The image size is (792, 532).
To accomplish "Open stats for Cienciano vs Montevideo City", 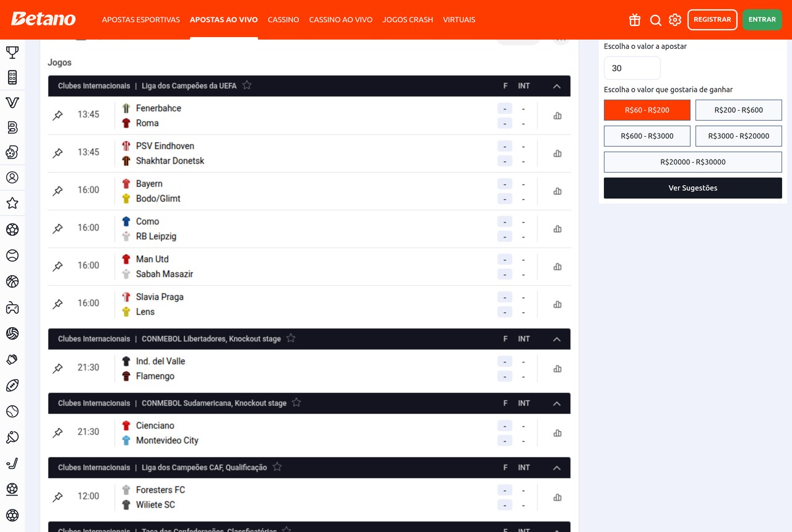I will coord(557,433).
